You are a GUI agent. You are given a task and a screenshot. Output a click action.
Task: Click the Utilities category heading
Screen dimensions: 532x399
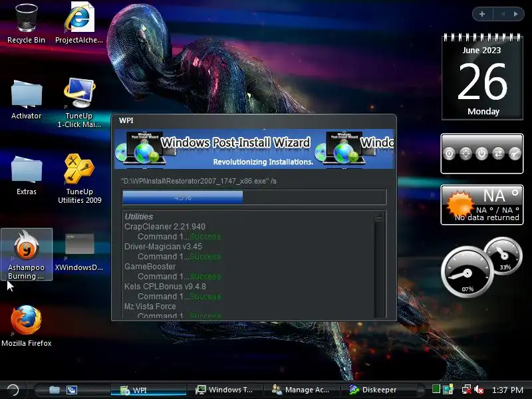pos(139,217)
